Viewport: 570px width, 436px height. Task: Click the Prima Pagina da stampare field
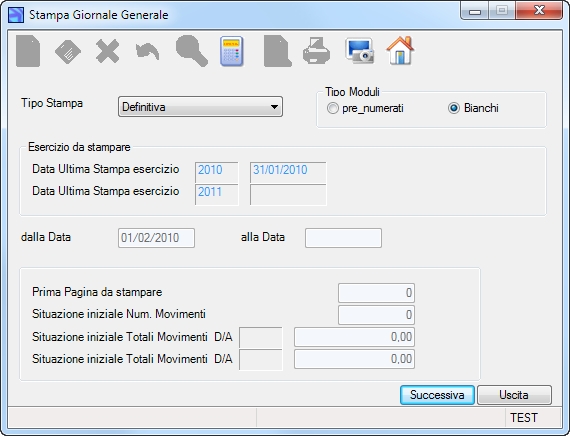(x=376, y=293)
